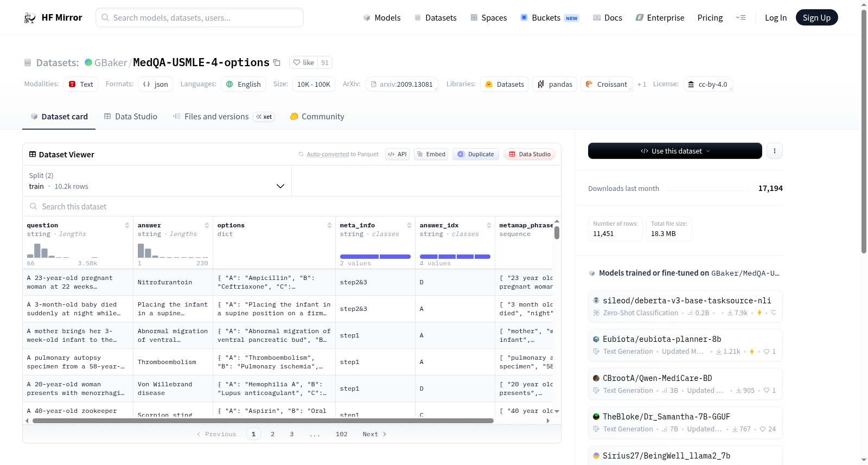Screen dimensions: 868x465
Task: Go to page 3 of results
Action: pos(291,434)
